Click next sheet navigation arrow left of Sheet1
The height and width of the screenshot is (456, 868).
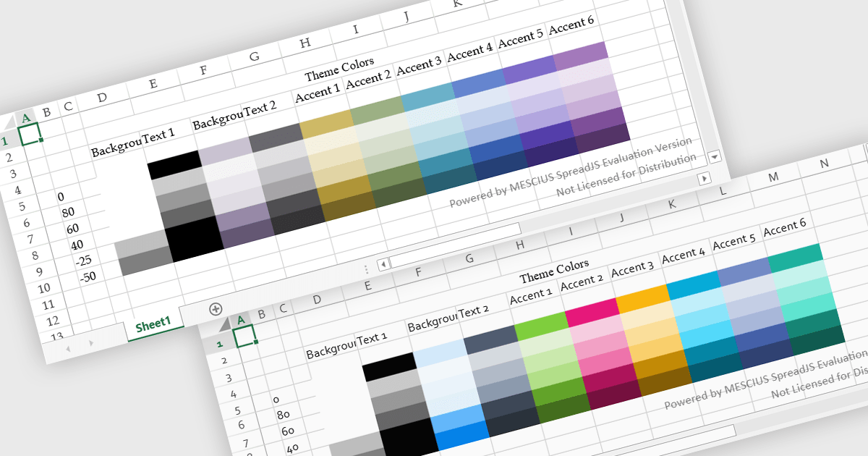click(x=92, y=342)
